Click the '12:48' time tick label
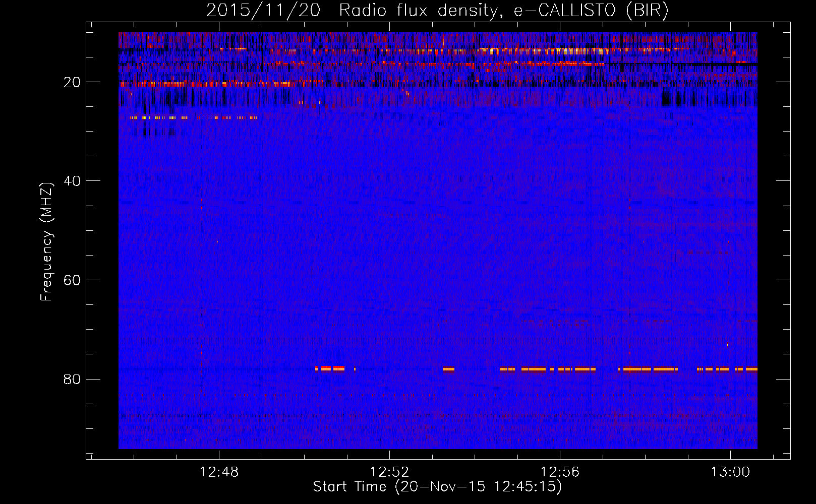Viewport: 816px width, 504px height. point(219,472)
